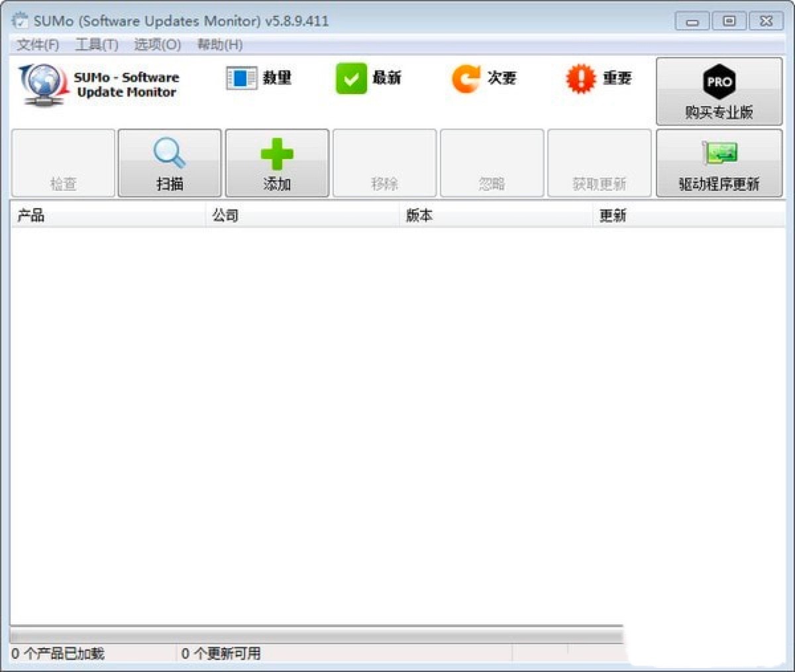Viewport: 795px width, 672px height.
Task: Click the SUMo - Software Update Monitor text
Action: [x=127, y=85]
